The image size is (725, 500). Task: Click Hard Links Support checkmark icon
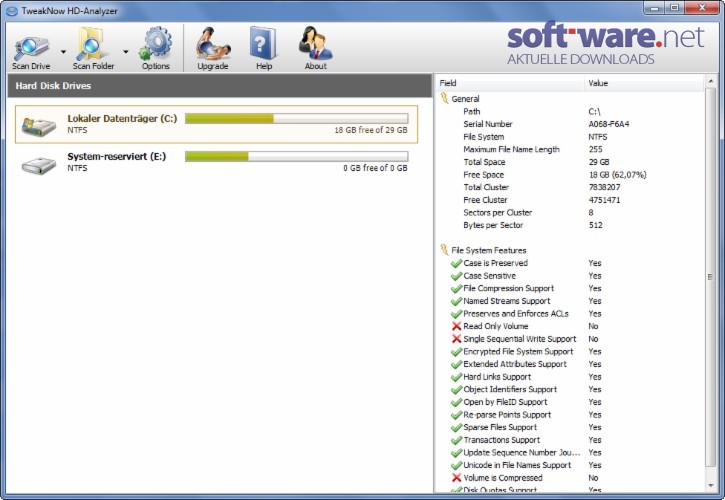coord(456,377)
